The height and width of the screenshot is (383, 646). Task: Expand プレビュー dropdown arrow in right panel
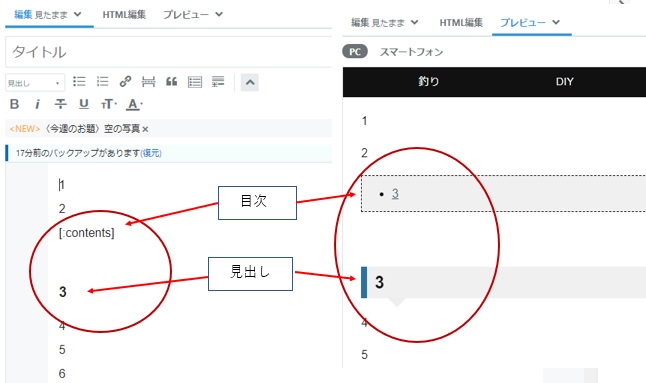556,22
